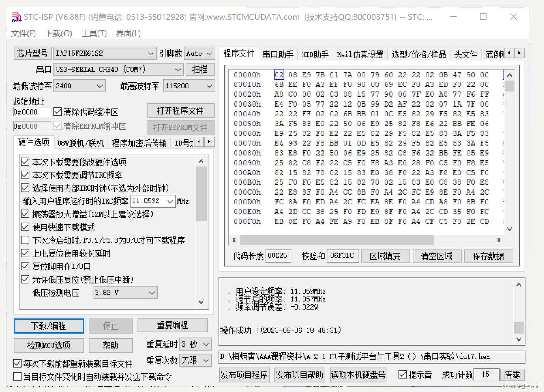Image resolution: width=544 pixels, height=392 pixels.
Task: Switch to HID助手 tab
Action: (315, 55)
